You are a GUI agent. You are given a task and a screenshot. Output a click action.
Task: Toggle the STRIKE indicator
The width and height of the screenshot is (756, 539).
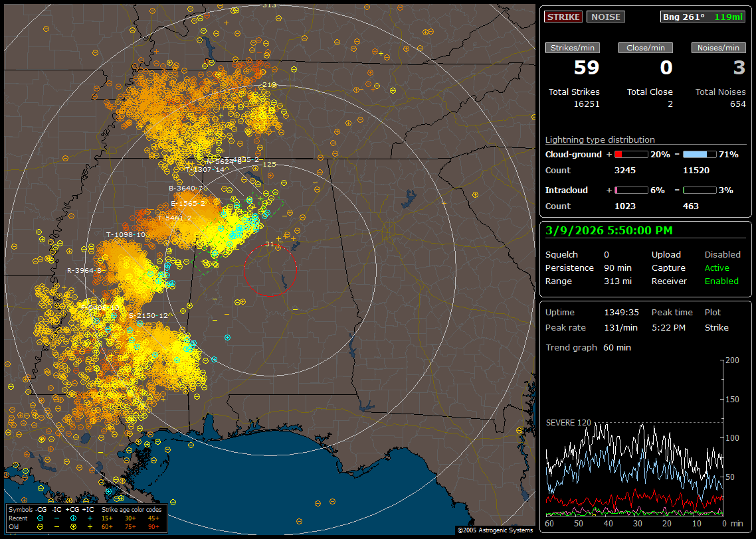click(563, 17)
